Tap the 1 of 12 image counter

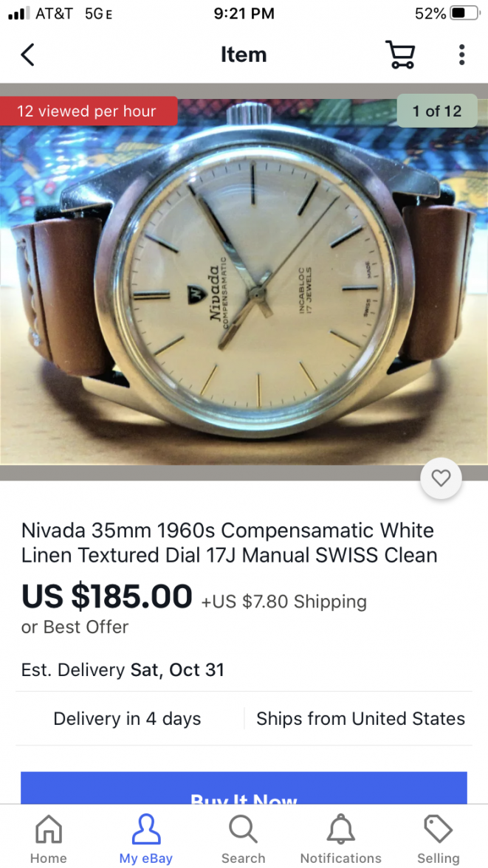pyautogui.click(x=437, y=111)
